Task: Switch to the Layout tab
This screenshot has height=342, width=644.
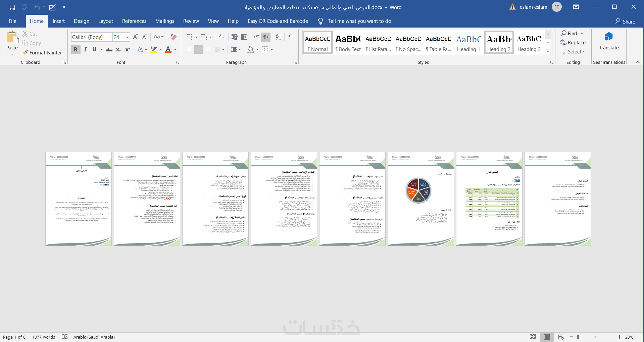Action: click(106, 21)
